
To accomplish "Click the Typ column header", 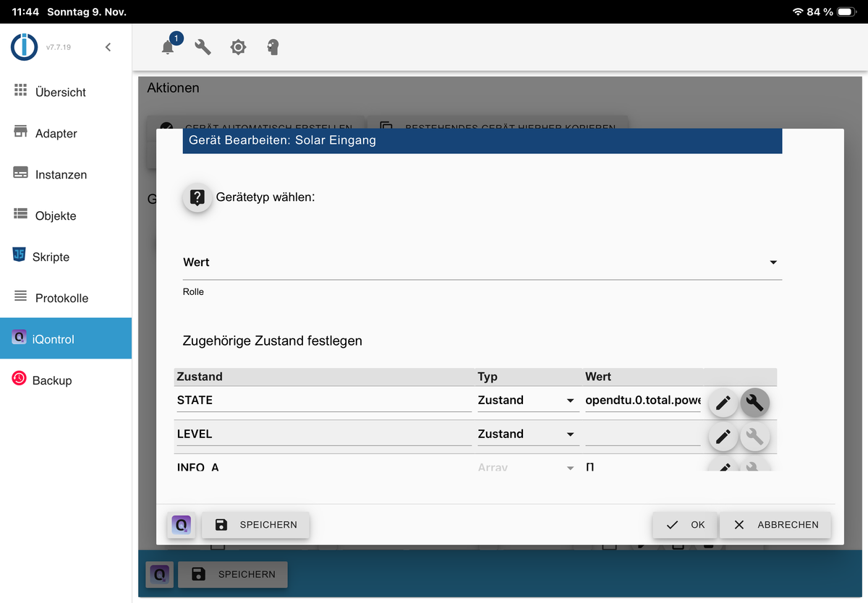I will pyautogui.click(x=488, y=377).
